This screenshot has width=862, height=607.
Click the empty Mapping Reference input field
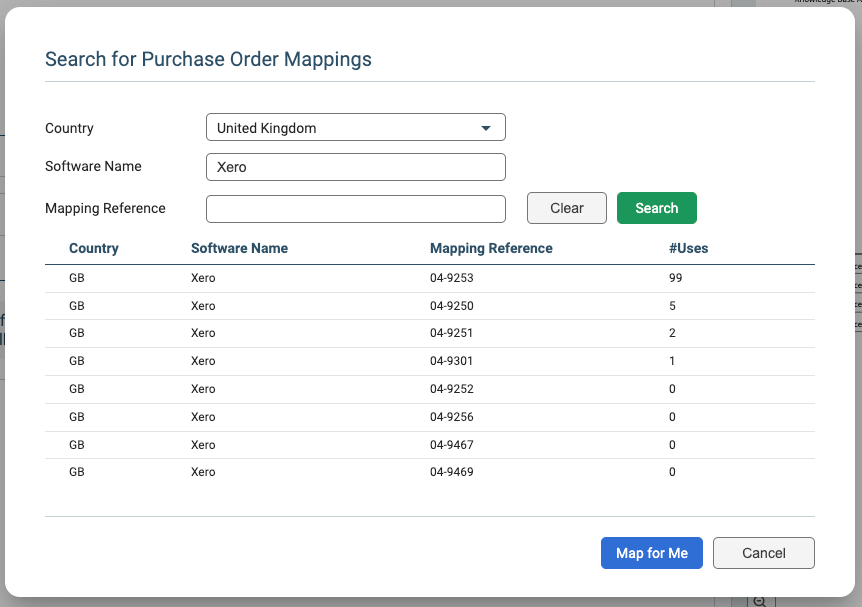355,208
